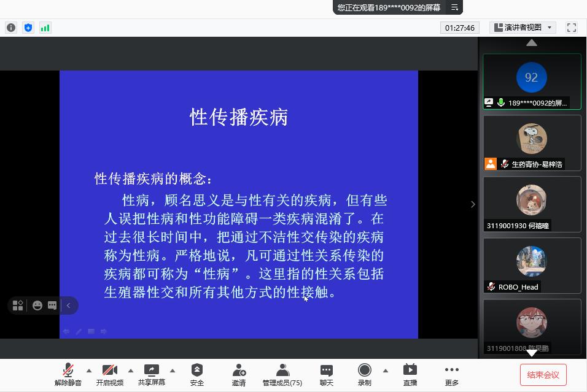
Task: Open the emoji reactions icon
Action: [x=37, y=306]
